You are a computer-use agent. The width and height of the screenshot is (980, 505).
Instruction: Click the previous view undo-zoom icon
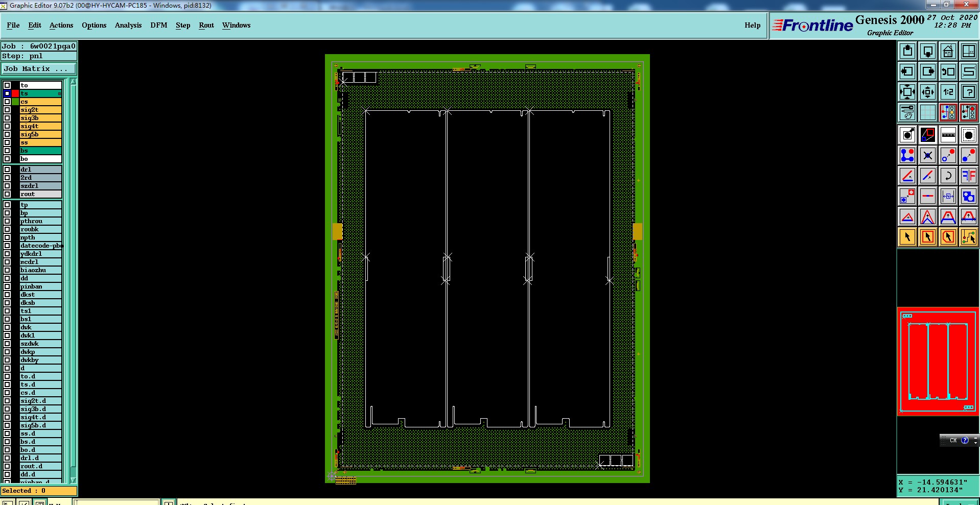948,71
